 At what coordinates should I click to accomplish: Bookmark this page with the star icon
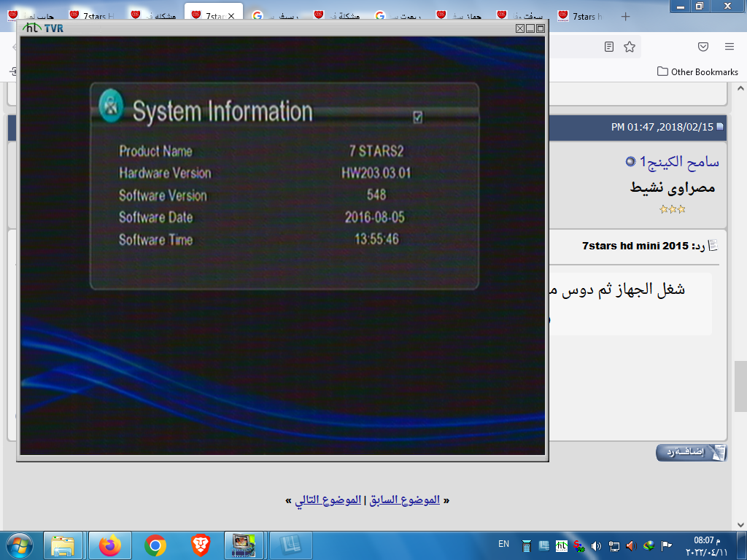[x=630, y=47]
